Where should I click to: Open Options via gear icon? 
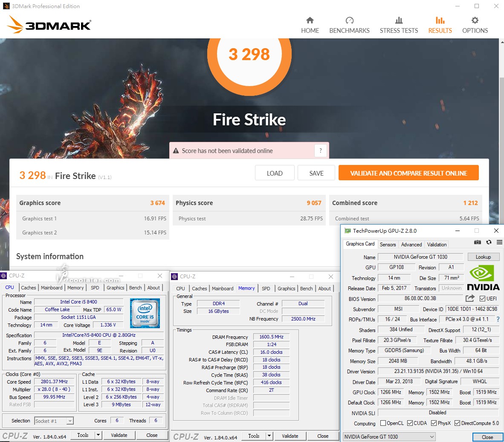(475, 20)
